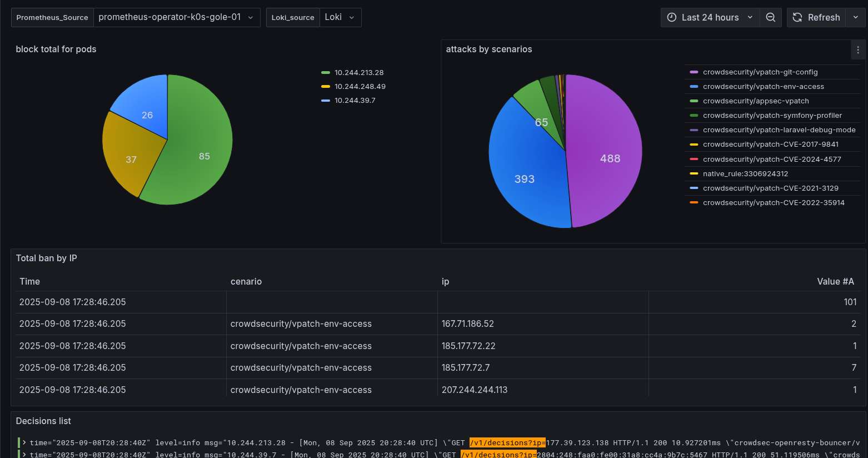The image size is (868, 458).
Task: Open the Last 24 hours time range
Action: [710, 17]
